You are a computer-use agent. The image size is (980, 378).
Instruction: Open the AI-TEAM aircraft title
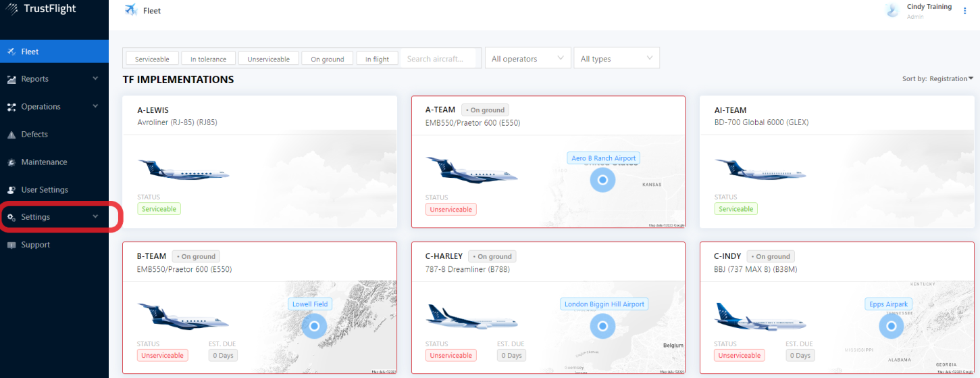pyautogui.click(x=731, y=110)
